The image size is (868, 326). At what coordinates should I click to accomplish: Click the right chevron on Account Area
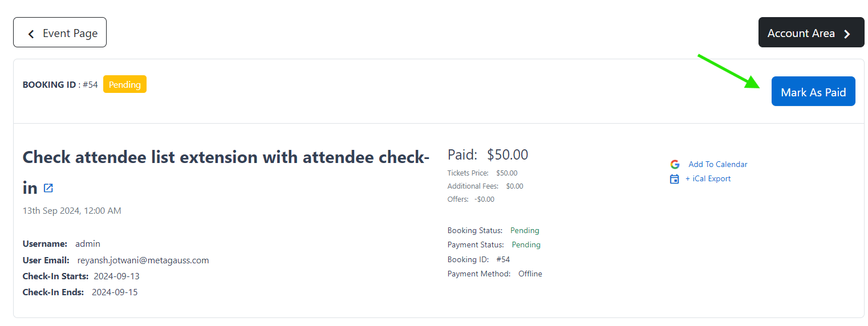[847, 34]
